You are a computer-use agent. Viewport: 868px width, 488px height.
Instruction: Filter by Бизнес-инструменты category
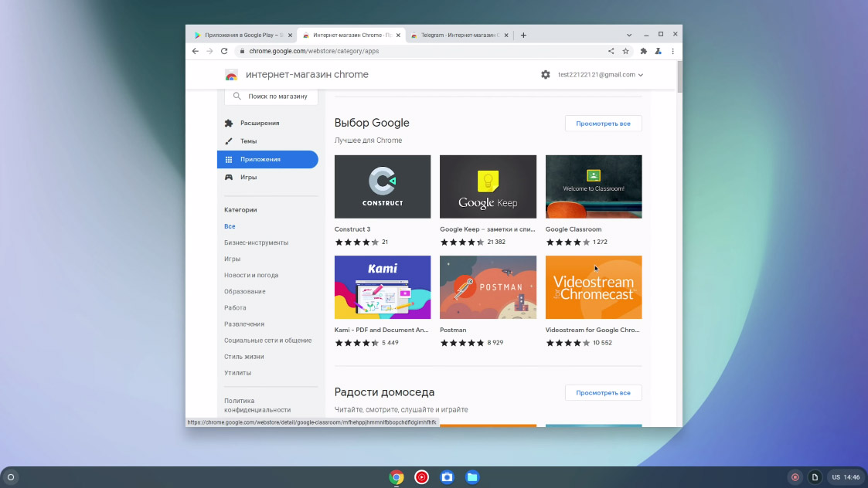[257, 242]
